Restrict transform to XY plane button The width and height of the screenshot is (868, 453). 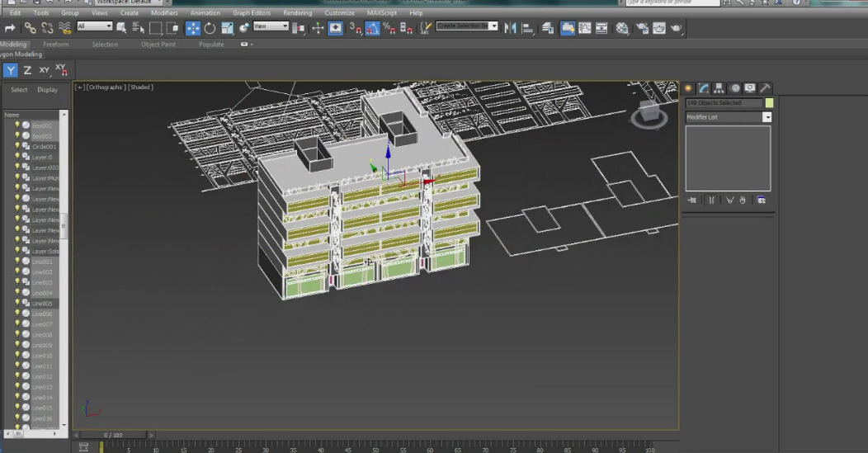45,70
